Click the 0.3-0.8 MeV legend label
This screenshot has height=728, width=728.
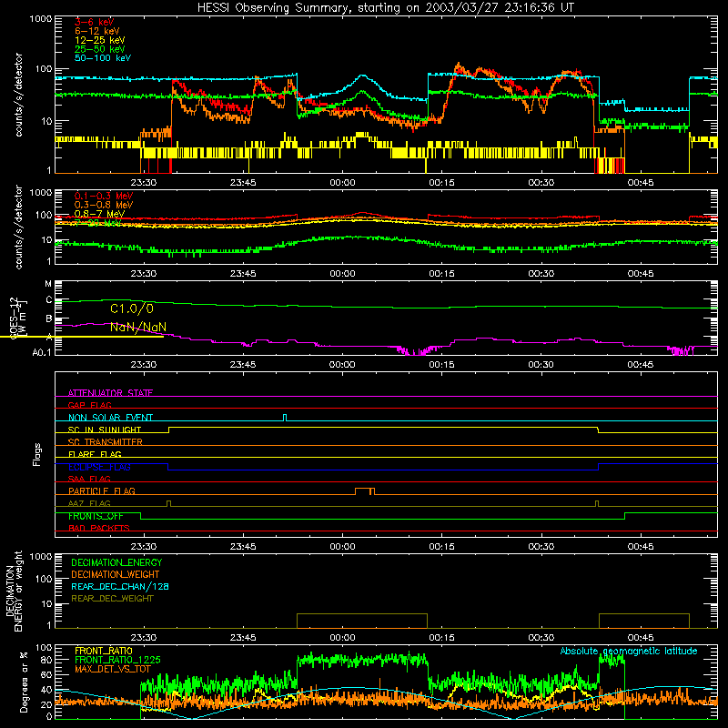click(x=104, y=205)
